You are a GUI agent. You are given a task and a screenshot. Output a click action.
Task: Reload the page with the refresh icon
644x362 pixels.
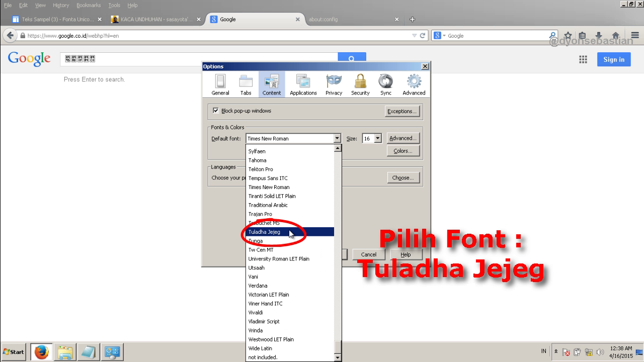pos(423,36)
